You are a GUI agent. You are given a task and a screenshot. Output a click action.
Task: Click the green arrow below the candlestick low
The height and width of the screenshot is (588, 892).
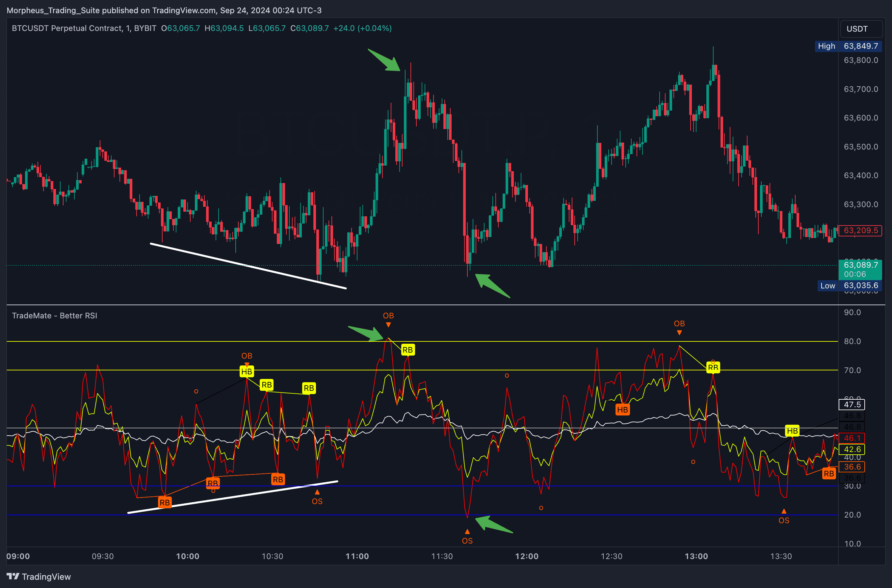click(x=492, y=286)
